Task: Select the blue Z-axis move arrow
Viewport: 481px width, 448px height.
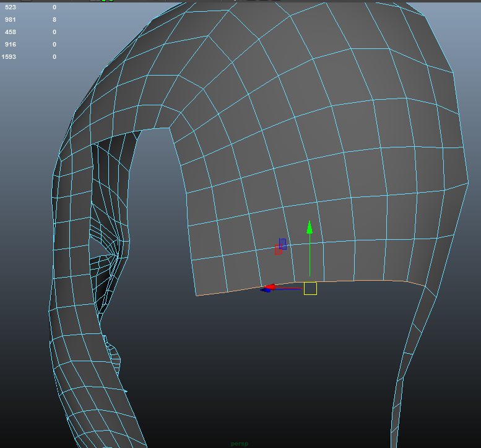Action: click(x=265, y=289)
